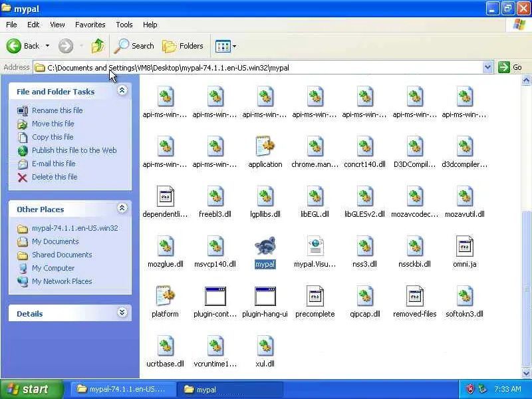Open the Tools menu
The image size is (532, 399).
click(x=124, y=25)
